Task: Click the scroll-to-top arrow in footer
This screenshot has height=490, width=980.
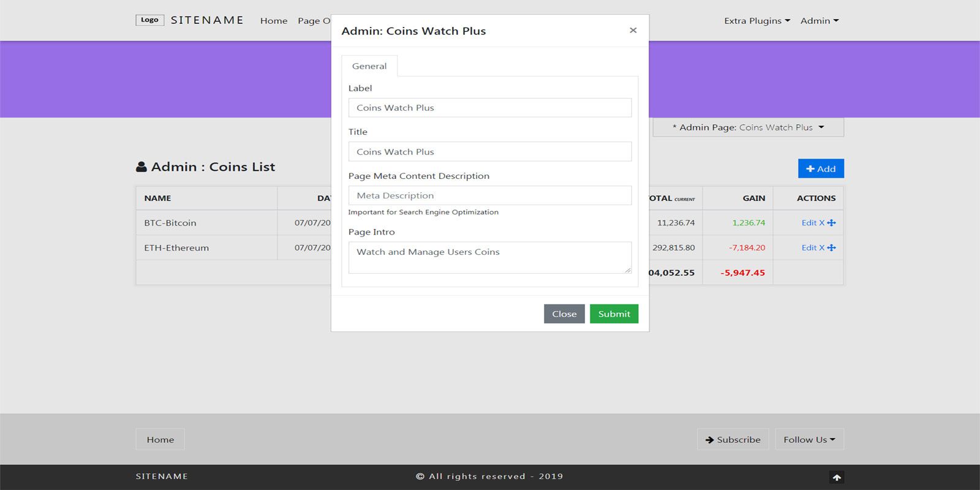Action: [x=837, y=477]
